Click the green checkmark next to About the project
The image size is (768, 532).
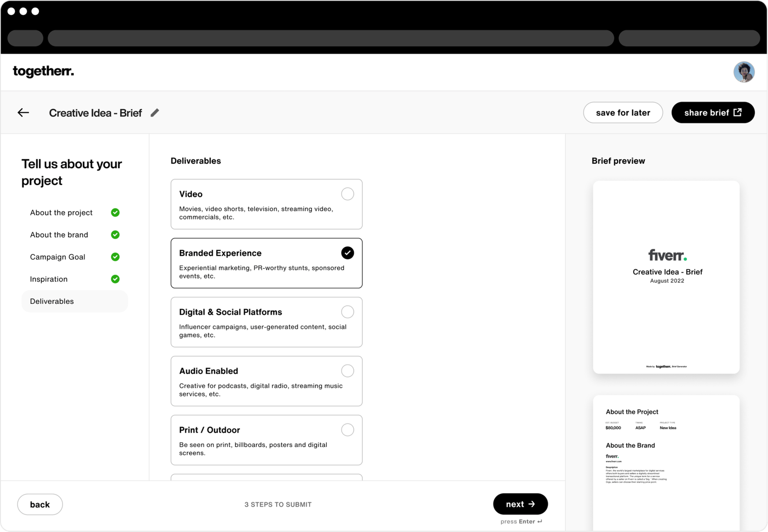(x=115, y=213)
